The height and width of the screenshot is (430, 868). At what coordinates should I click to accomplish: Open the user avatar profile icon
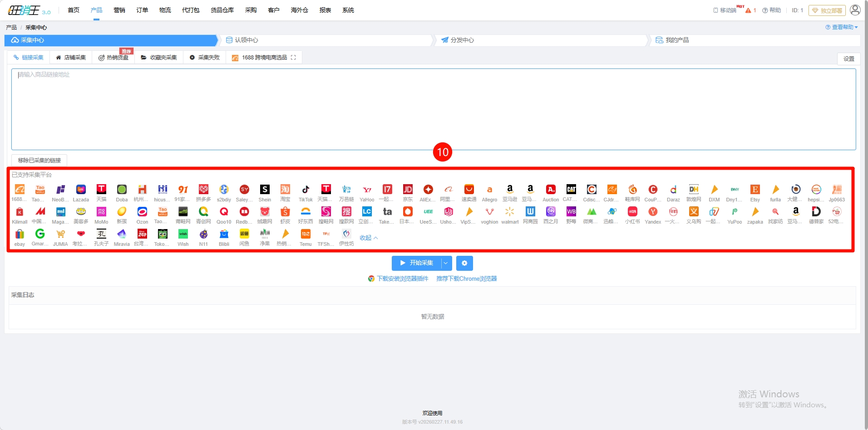click(x=855, y=10)
